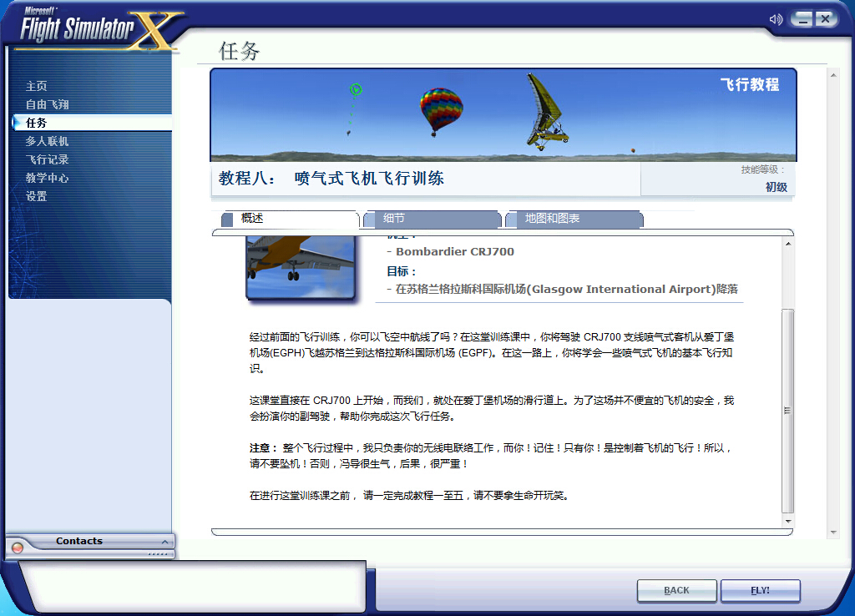855x616 pixels.
Task: Minimize the Flight Simulator window
Action: [x=803, y=18]
